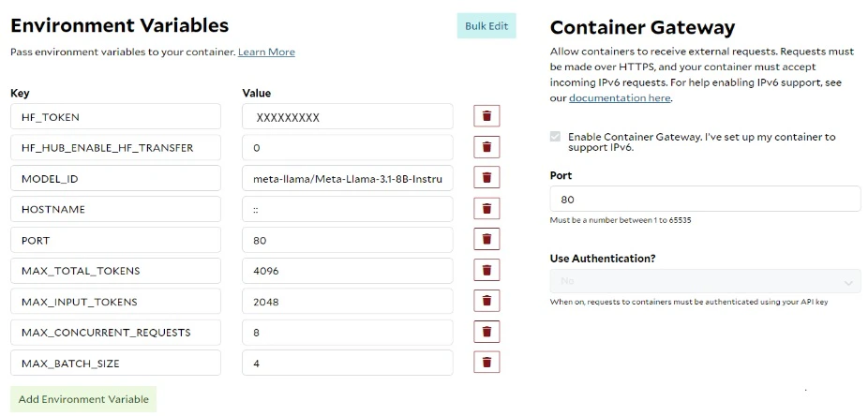
Task: Select the HOSTNAME key input field
Action: point(115,209)
